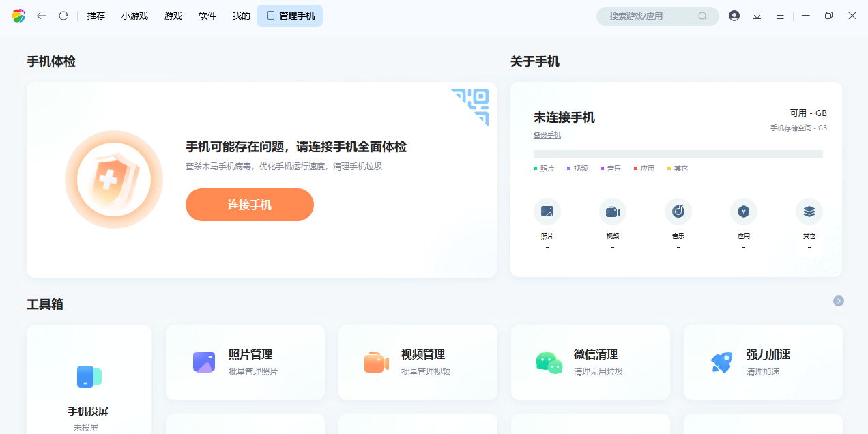Open the user account profile icon
This screenshot has width=868, height=434.
tap(734, 16)
